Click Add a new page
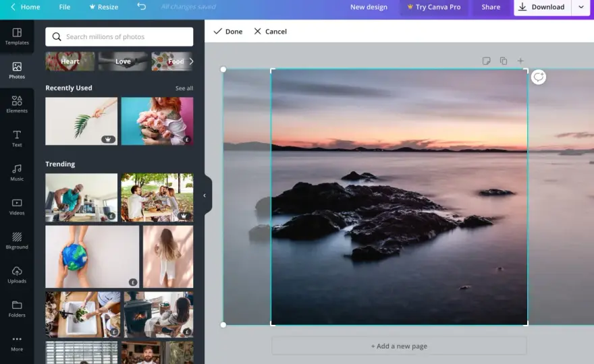The height and width of the screenshot is (364, 594). coord(399,346)
